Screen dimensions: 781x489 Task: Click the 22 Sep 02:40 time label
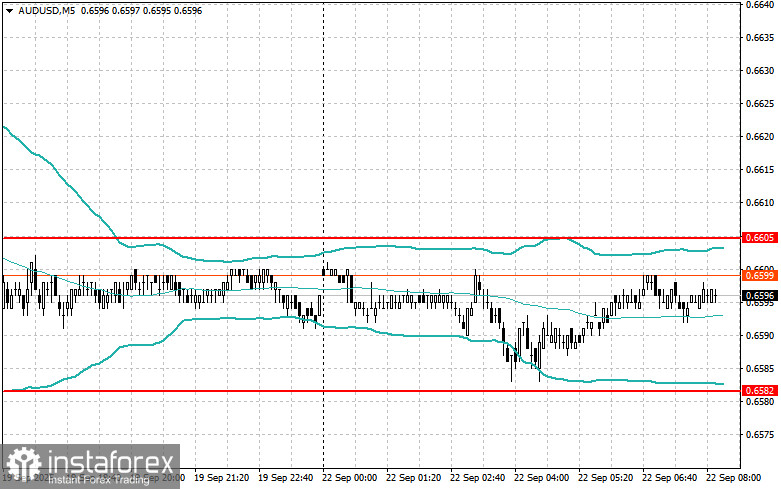click(477, 478)
